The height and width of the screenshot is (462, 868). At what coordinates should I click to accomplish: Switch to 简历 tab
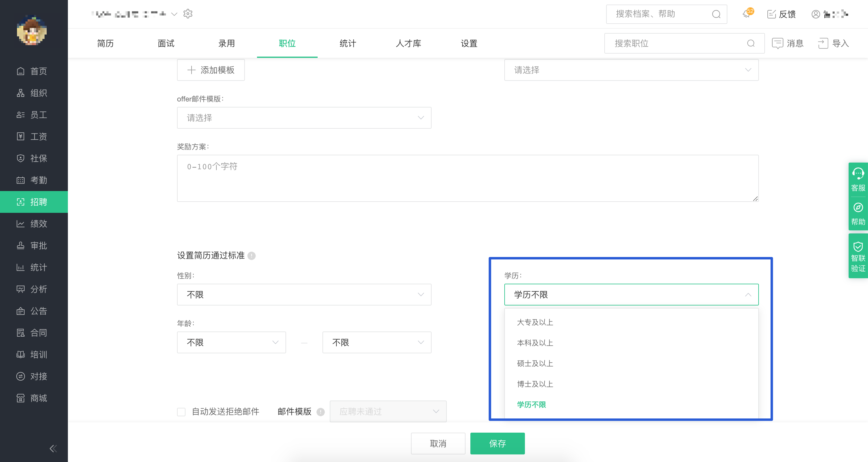105,43
